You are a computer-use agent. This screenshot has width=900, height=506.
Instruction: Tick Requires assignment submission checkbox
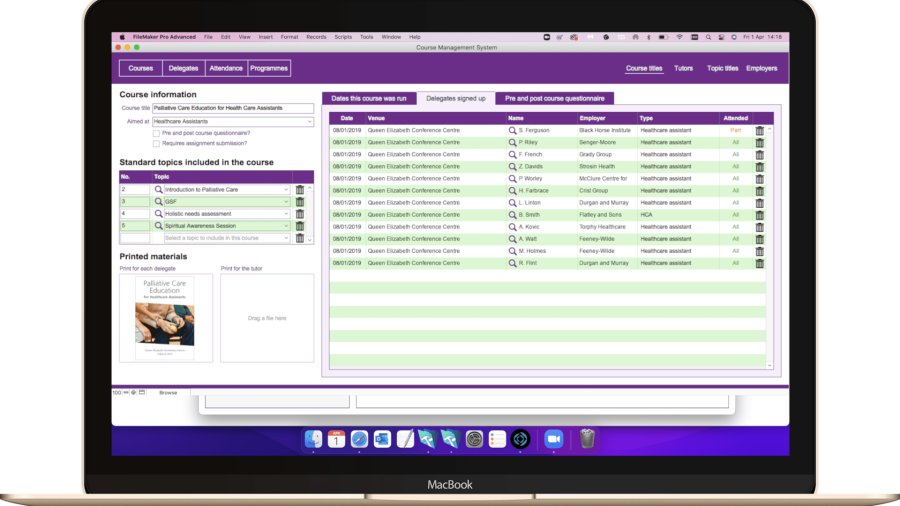pos(156,143)
